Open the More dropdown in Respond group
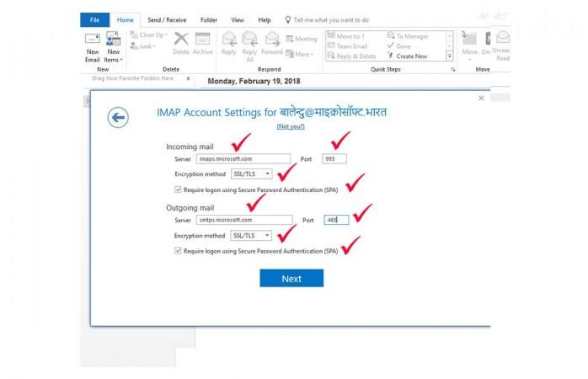The height and width of the screenshot is (379, 588). [299, 54]
